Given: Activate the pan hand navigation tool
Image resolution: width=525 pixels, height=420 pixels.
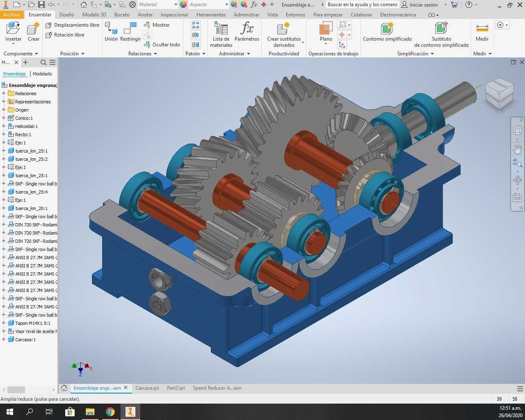Looking at the screenshot, I should pos(518,149).
